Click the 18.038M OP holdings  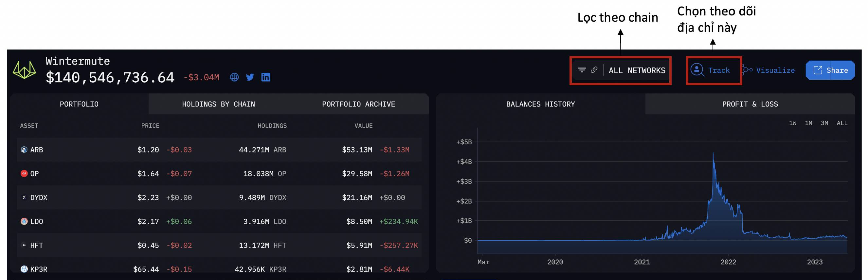[265, 174]
